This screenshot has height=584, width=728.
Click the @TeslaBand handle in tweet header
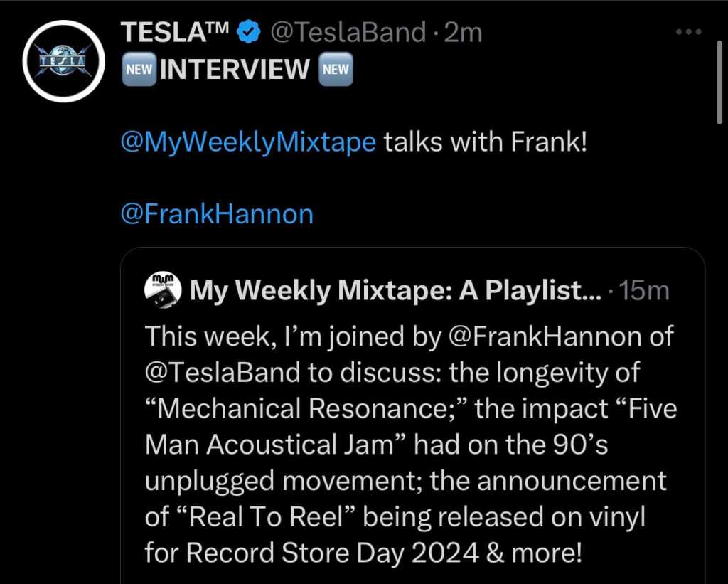click(348, 32)
